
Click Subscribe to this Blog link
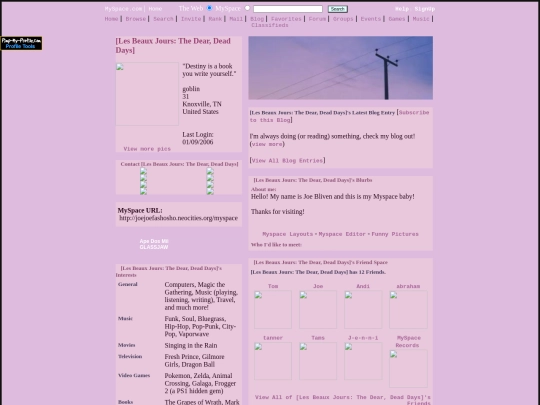coord(339,116)
